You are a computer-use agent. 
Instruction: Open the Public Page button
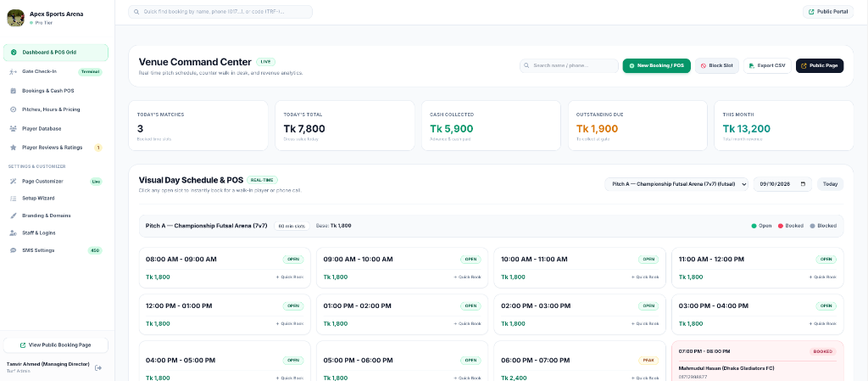[x=820, y=66]
